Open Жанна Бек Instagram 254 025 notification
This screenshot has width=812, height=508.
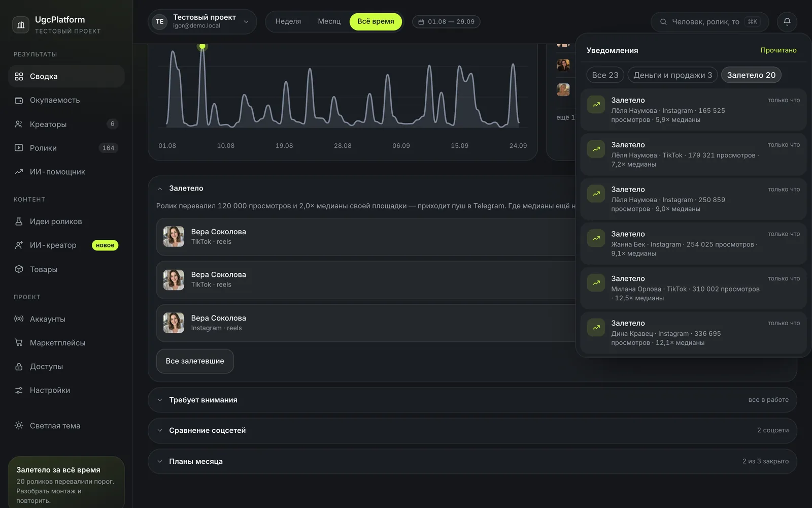[693, 243]
